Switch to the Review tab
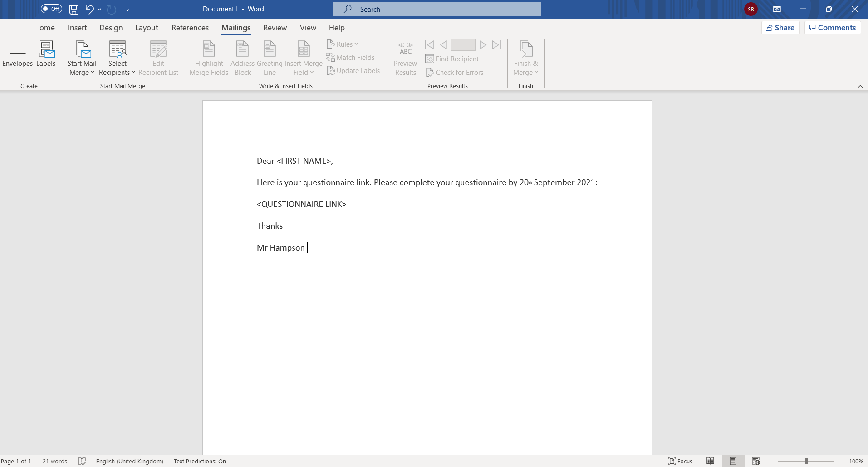 pyautogui.click(x=275, y=28)
